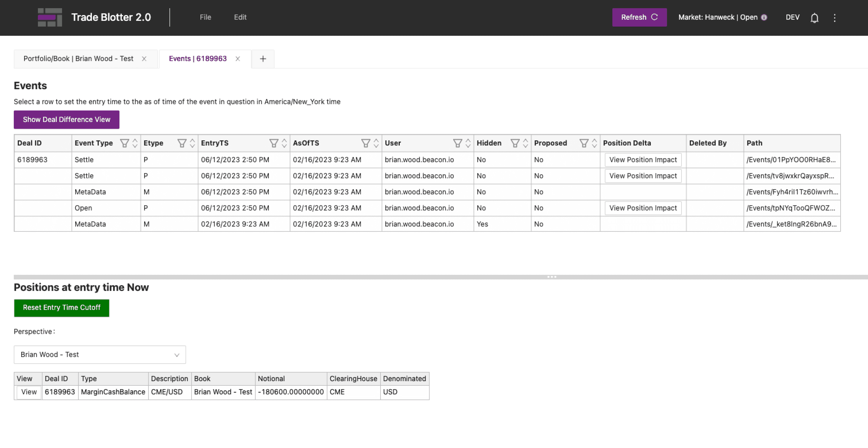Image resolution: width=868 pixels, height=448 pixels.
Task: Filter the EntryTS column
Action: (x=274, y=143)
